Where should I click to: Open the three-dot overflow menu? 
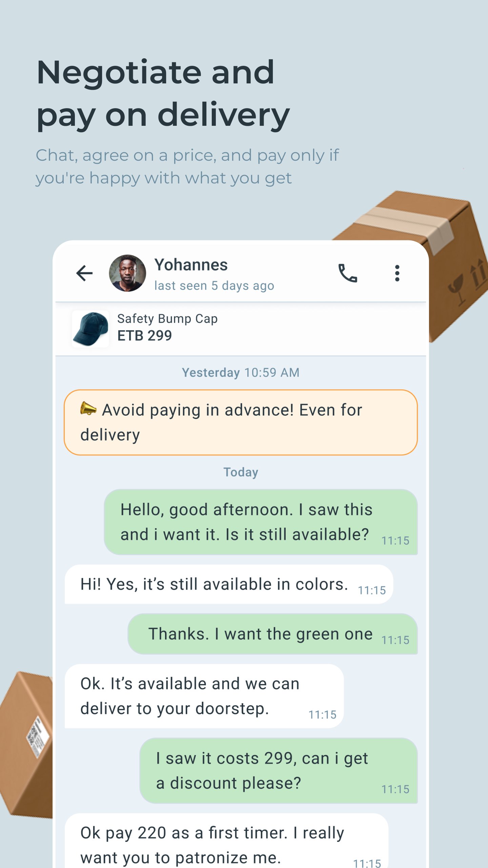pyautogui.click(x=397, y=273)
